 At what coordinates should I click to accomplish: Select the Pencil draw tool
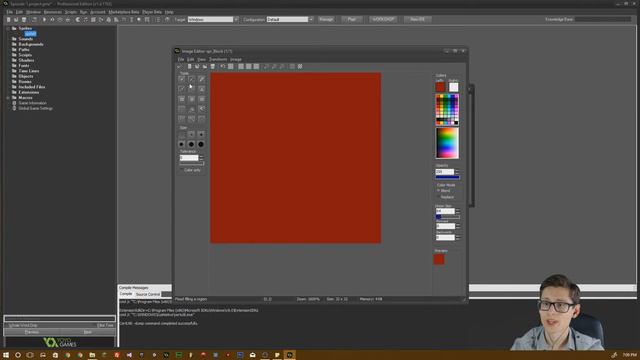182,79
